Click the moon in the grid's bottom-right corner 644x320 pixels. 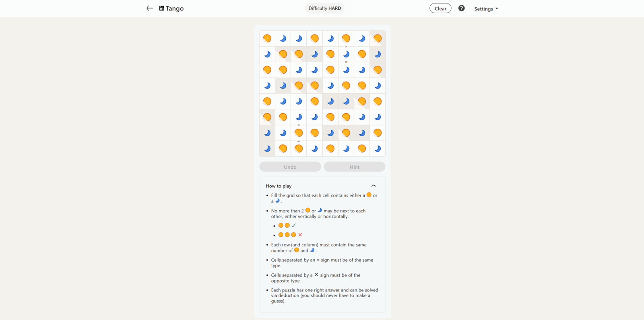(378, 149)
